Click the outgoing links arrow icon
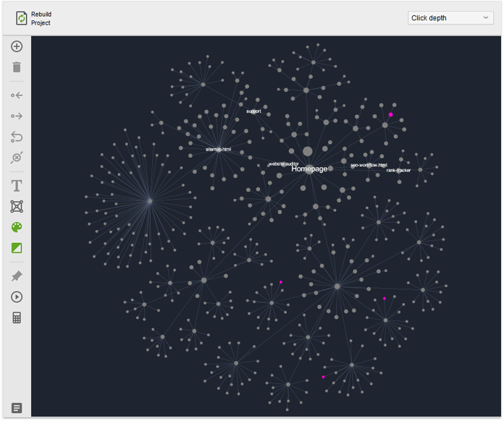Image resolution: width=504 pixels, height=421 pixels. pos(17,116)
